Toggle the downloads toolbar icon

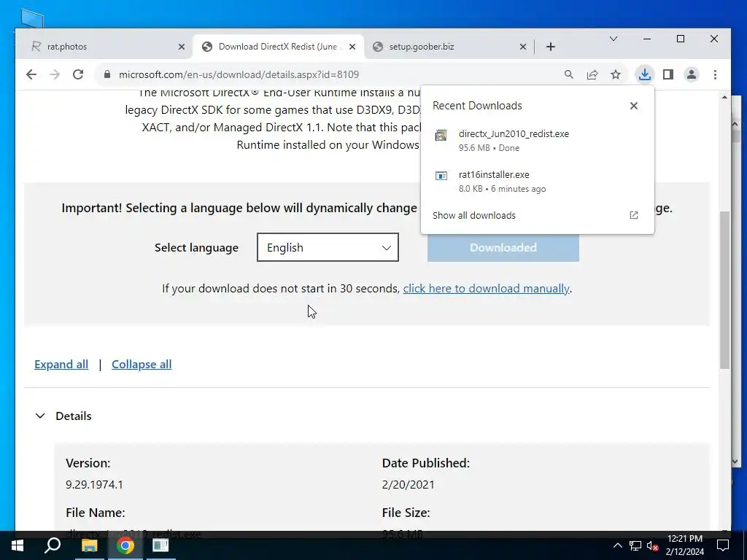(644, 74)
